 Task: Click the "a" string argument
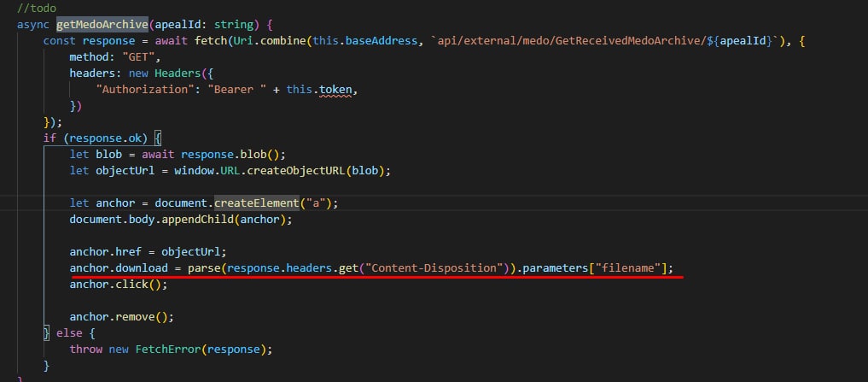point(316,203)
